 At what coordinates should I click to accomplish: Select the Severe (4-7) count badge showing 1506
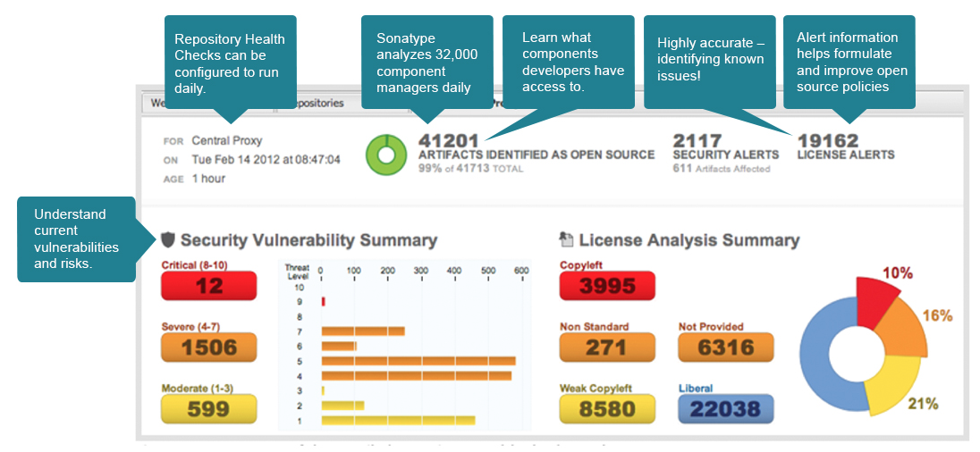coord(208,347)
